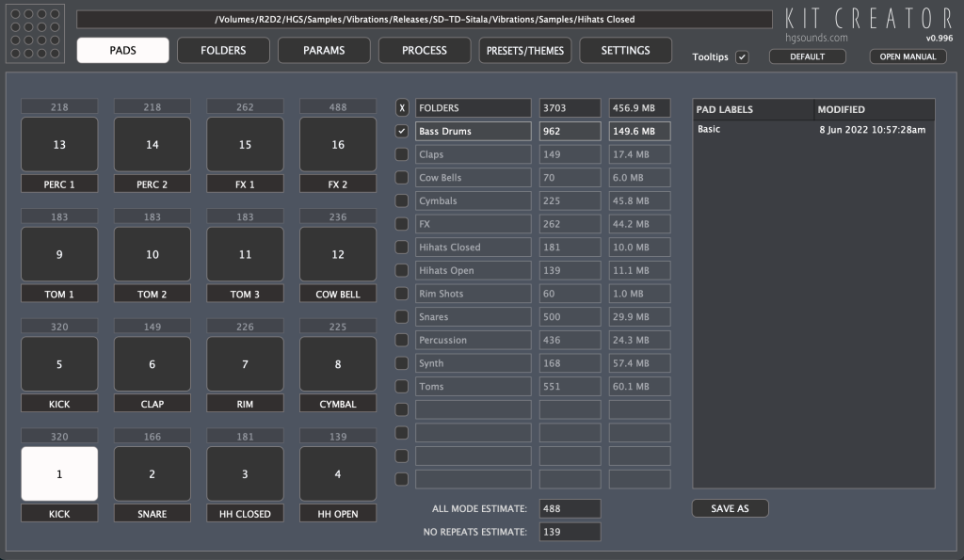Switch to the PROCESS tab
This screenshot has width=964, height=560.
(424, 50)
